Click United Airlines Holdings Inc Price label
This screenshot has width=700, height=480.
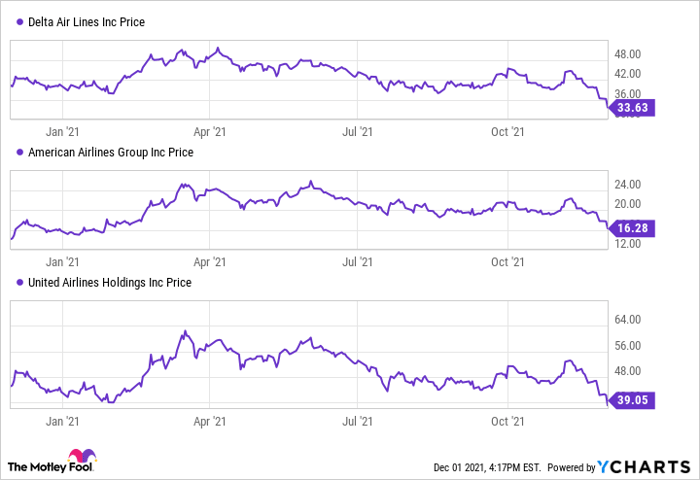tap(110, 283)
